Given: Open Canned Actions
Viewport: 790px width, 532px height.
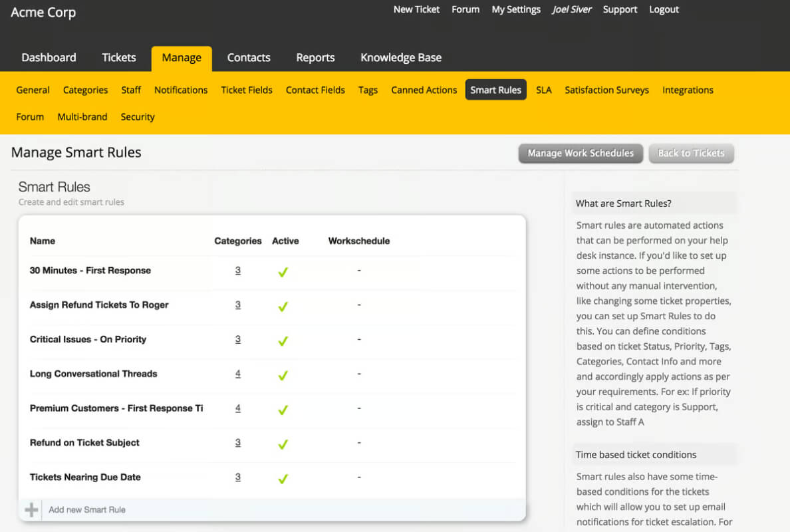Looking at the screenshot, I should (x=424, y=90).
